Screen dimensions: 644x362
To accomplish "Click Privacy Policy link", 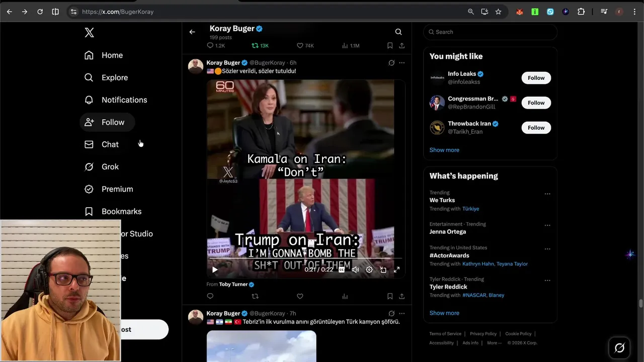I will 483,334.
